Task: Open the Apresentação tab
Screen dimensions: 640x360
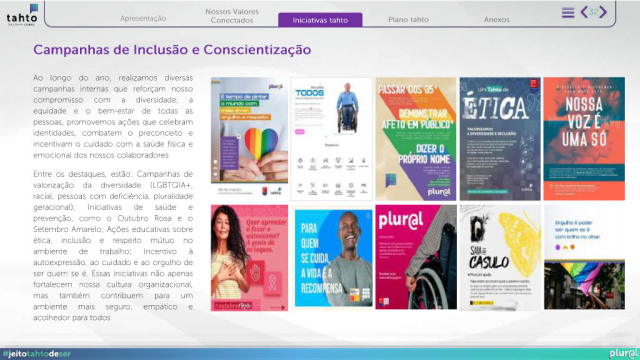Action: click(x=143, y=18)
